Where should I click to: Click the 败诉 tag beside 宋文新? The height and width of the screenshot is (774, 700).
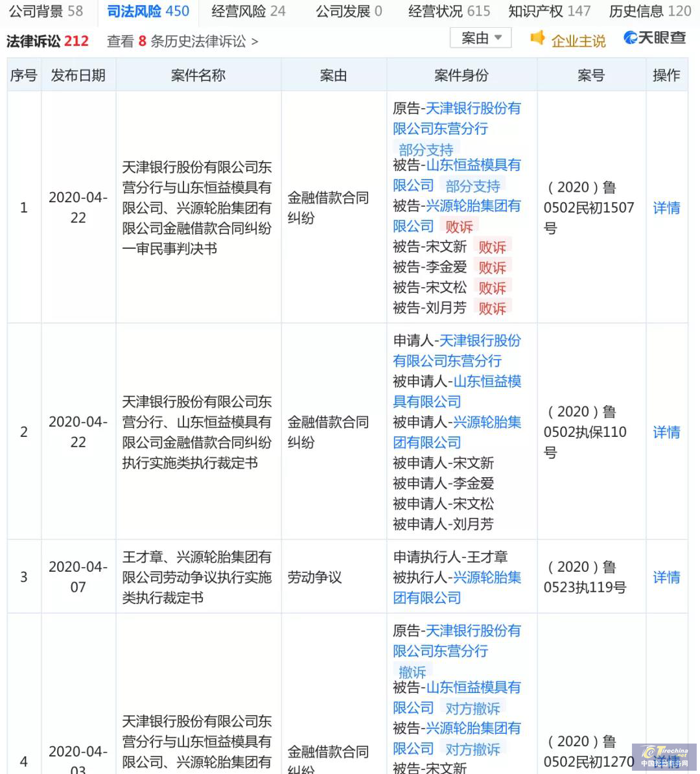pos(492,247)
